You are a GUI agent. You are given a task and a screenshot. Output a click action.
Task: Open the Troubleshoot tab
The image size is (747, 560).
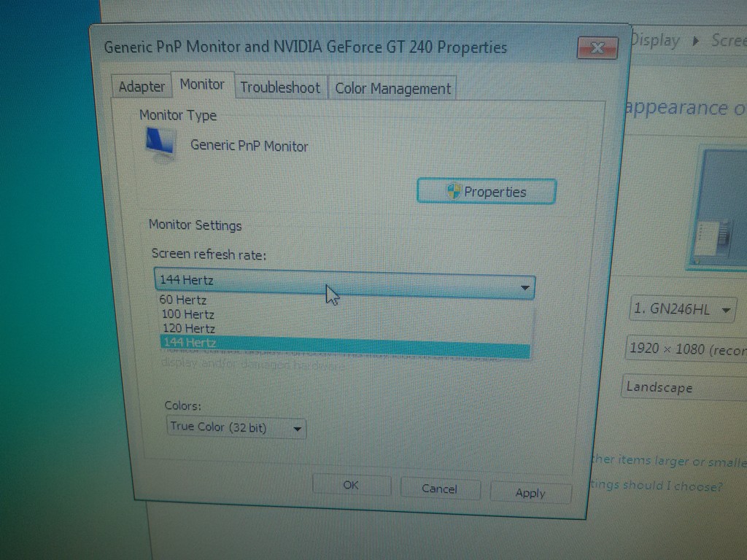[x=280, y=87]
